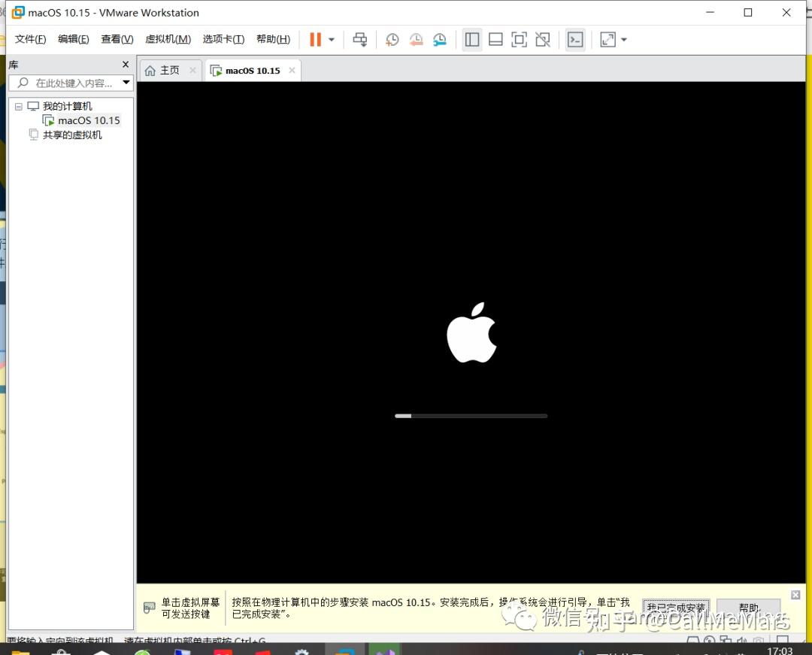The height and width of the screenshot is (655, 812).
Task: Open the power options dropdown arrow
Action: pos(332,39)
